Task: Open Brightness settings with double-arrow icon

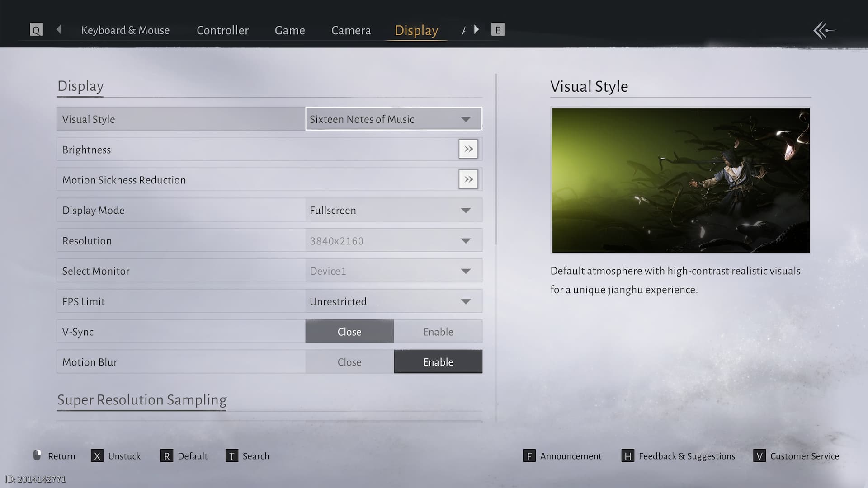Action: point(468,149)
